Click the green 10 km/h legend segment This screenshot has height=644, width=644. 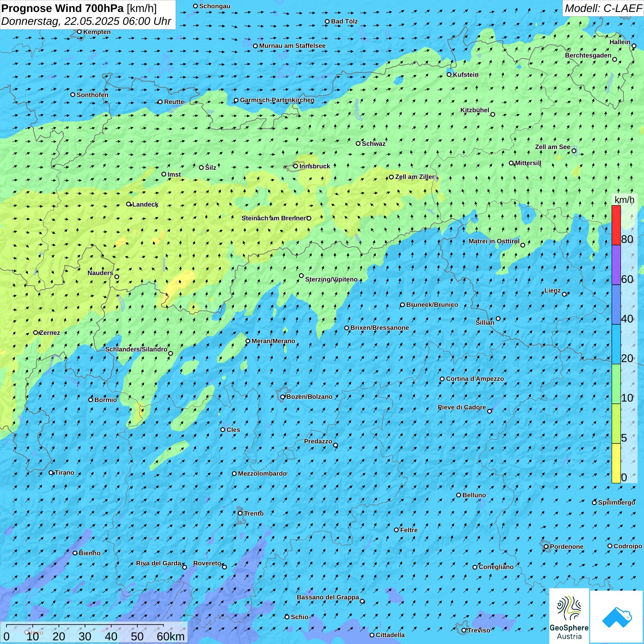616,384
